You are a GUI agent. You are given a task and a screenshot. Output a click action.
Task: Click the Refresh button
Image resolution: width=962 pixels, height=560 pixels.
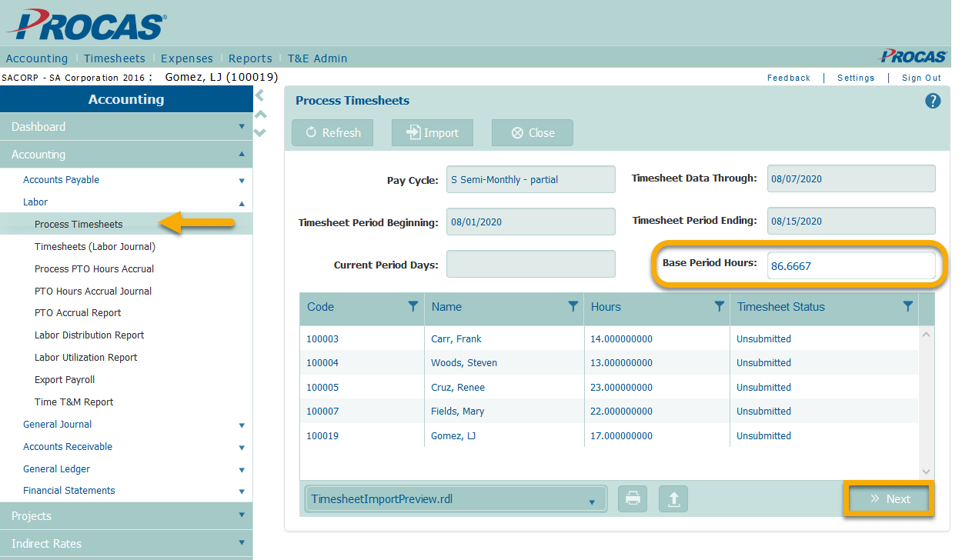point(332,132)
